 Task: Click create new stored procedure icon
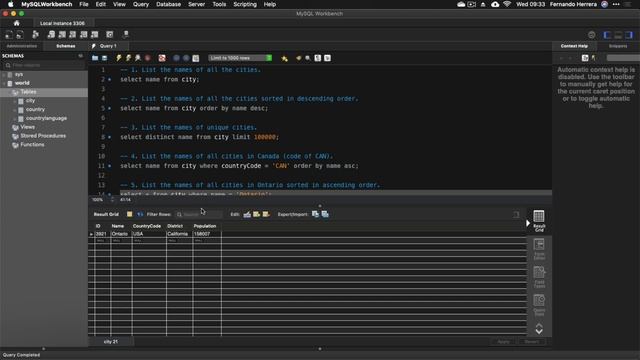tap(84, 35)
